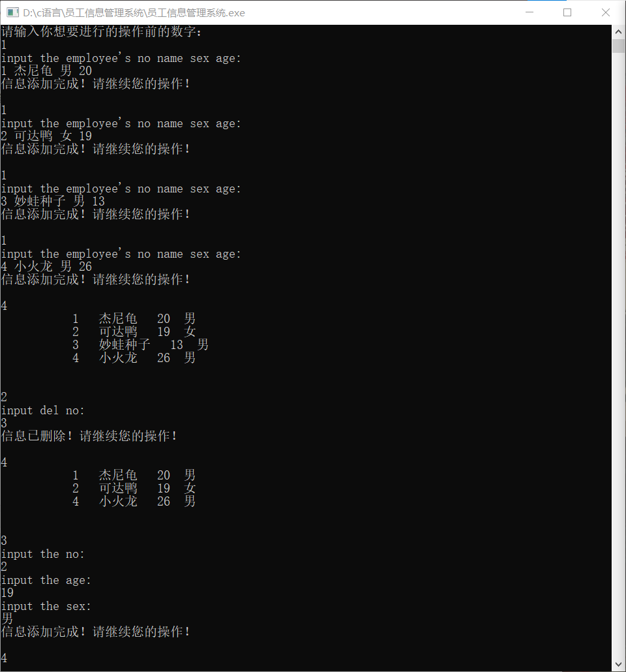Viewport: 626px width, 672px height.
Task: Click the 妙蛙种子 row in first listing
Action: click(x=141, y=344)
